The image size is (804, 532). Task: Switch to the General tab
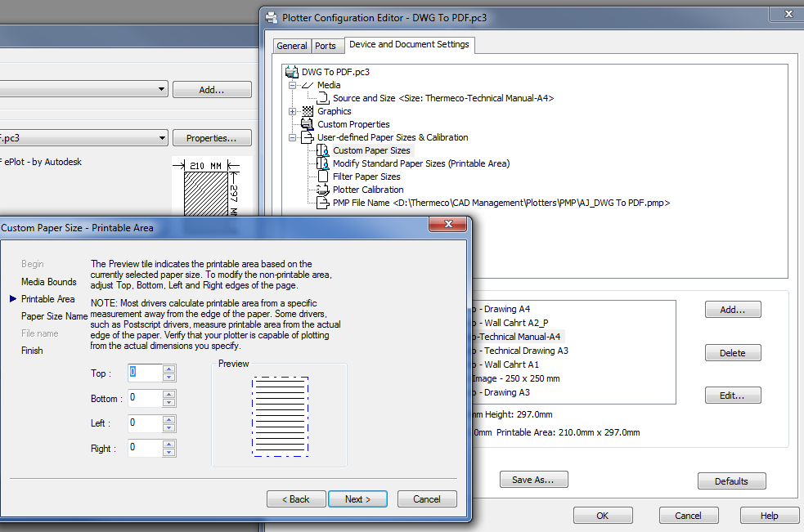[292, 46]
